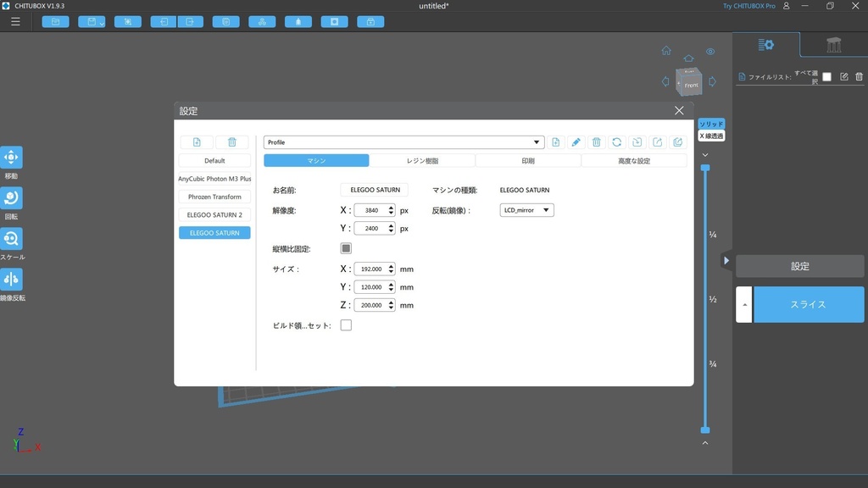Select the Scale (スケール) tool
This screenshot has height=488, width=868.
[x=11, y=238]
